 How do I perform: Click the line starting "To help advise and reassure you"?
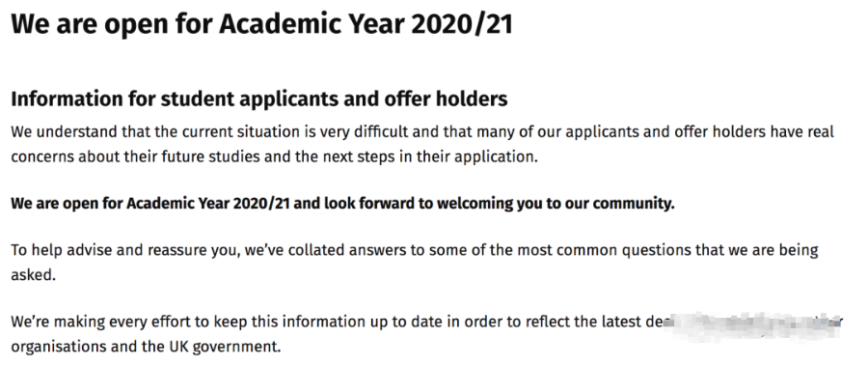415,250
